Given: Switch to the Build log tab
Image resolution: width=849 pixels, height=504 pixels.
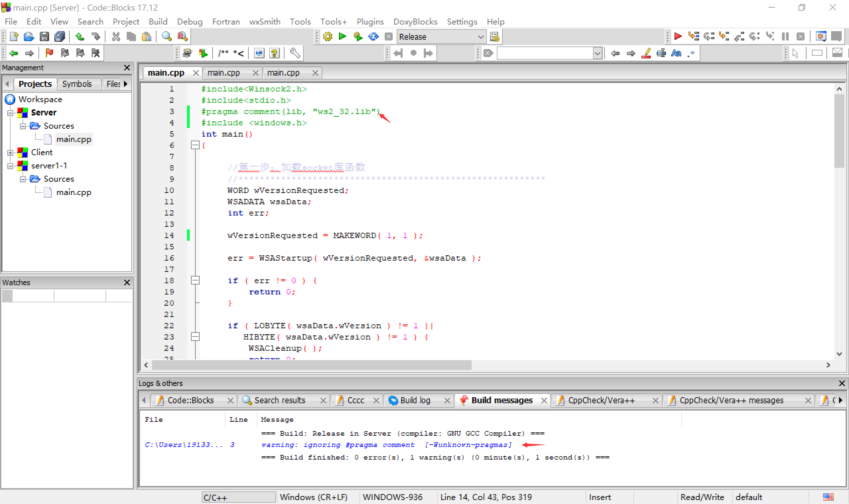Looking at the screenshot, I should (x=415, y=400).
